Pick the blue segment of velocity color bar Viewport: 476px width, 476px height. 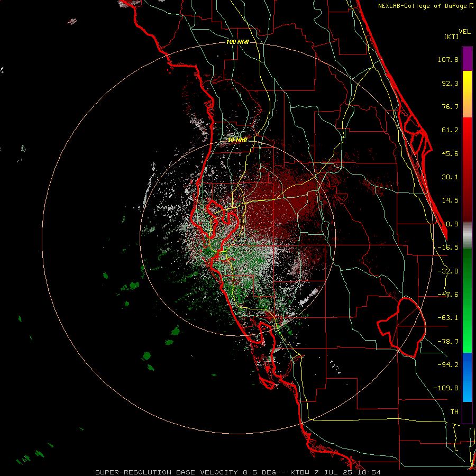tap(467, 377)
